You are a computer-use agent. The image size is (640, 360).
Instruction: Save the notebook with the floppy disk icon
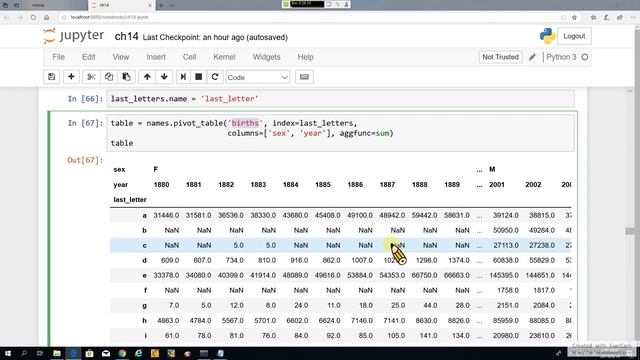[51, 77]
